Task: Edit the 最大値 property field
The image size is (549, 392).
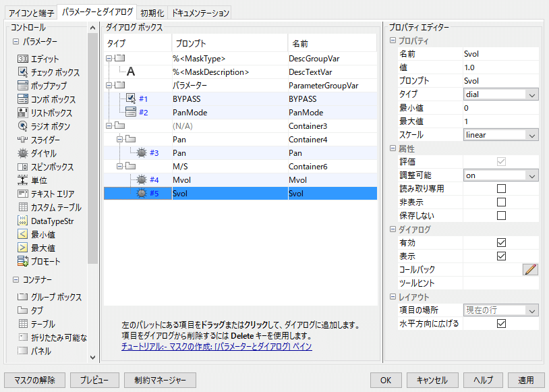Action: (500, 121)
